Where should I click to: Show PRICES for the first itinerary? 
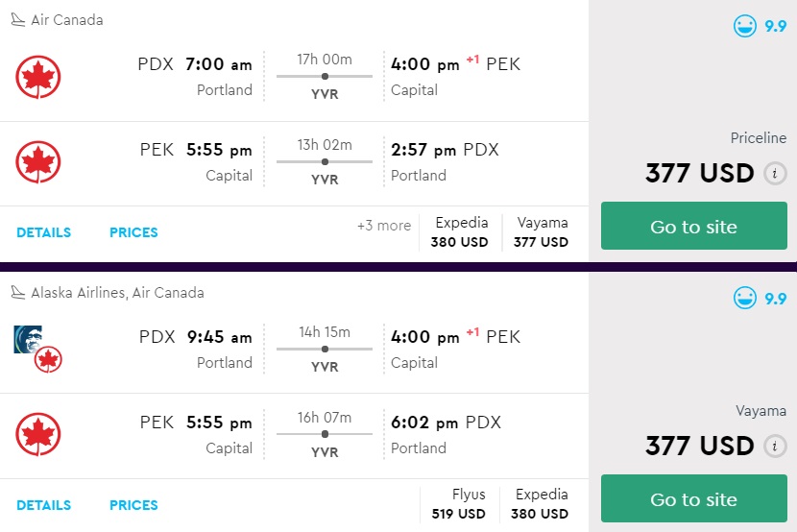point(133,232)
